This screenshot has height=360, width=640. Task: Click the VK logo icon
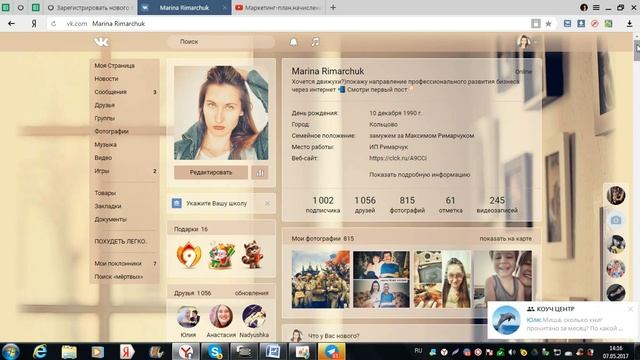(x=102, y=42)
